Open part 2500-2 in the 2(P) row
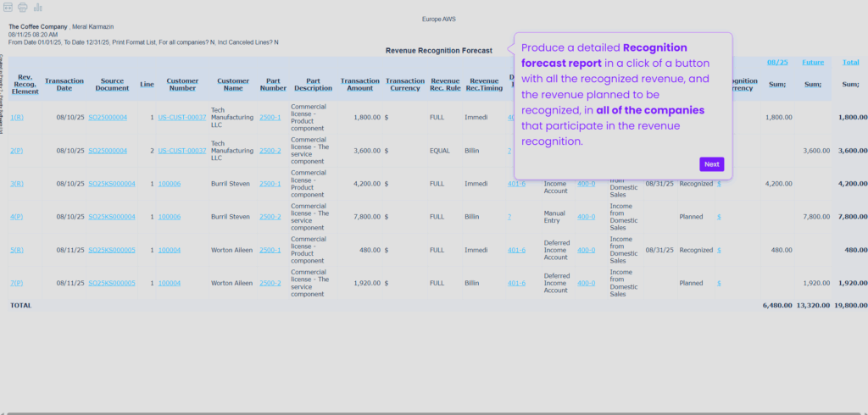 [x=270, y=151]
